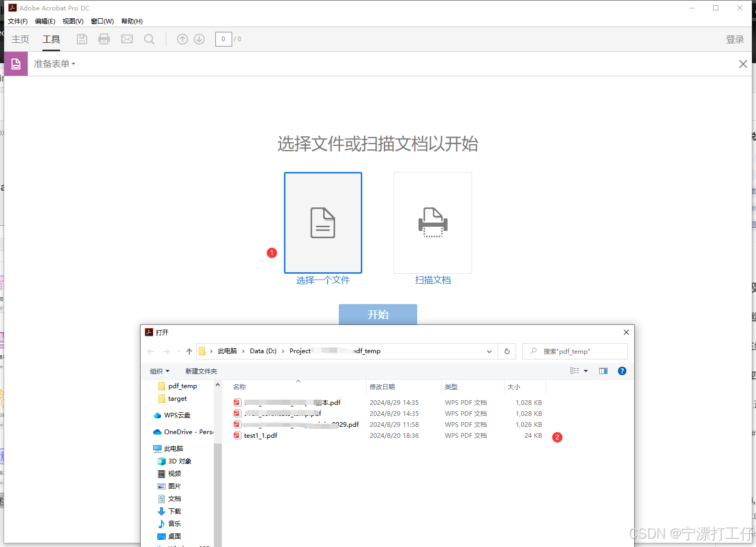Close the 打开 file dialog
The height and width of the screenshot is (547, 756).
[626, 332]
